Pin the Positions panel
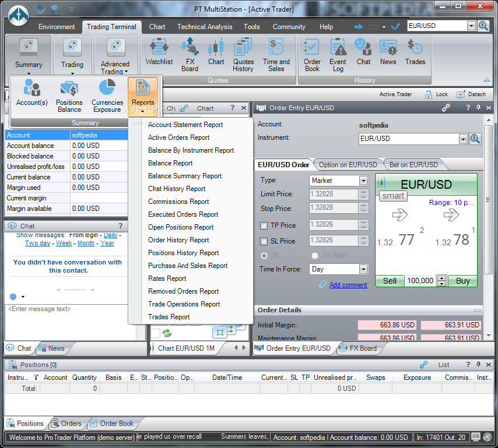 (x=478, y=365)
